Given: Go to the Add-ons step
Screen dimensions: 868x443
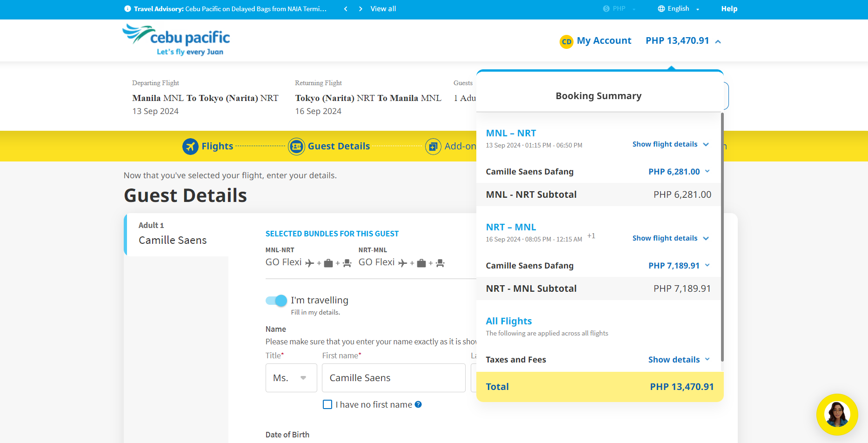Looking at the screenshot, I should pos(451,147).
